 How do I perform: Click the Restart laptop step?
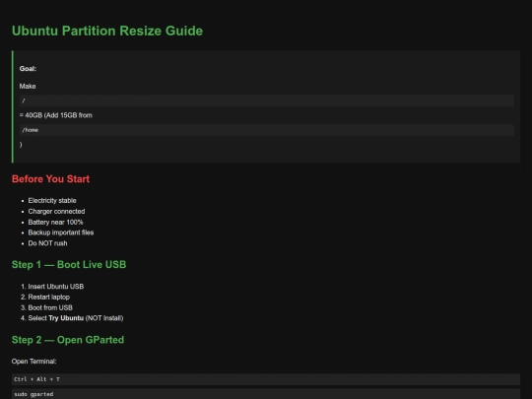coord(49,297)
